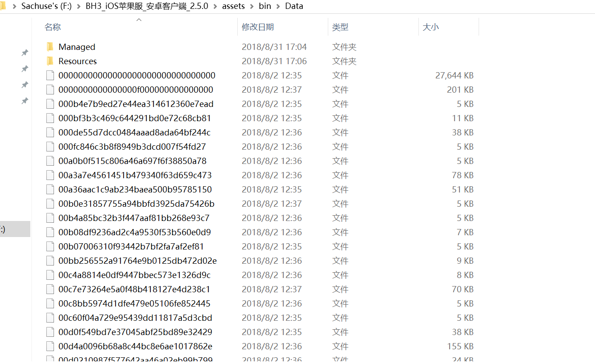Open the Managed folder icon
595x364 pixels.
pos(50,47)
